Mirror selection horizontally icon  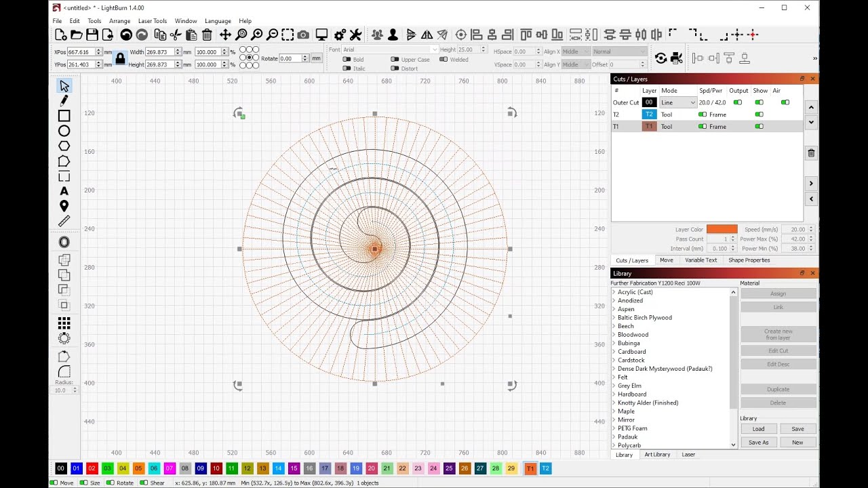click(427, 35)
